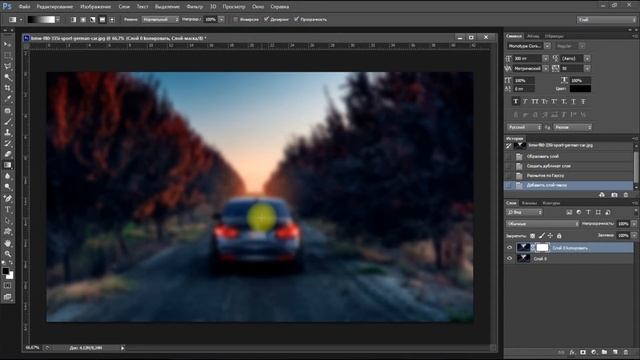Open the font family dropdown
Viewport: 640px width, 360px height.
click(x=547, y=46)
